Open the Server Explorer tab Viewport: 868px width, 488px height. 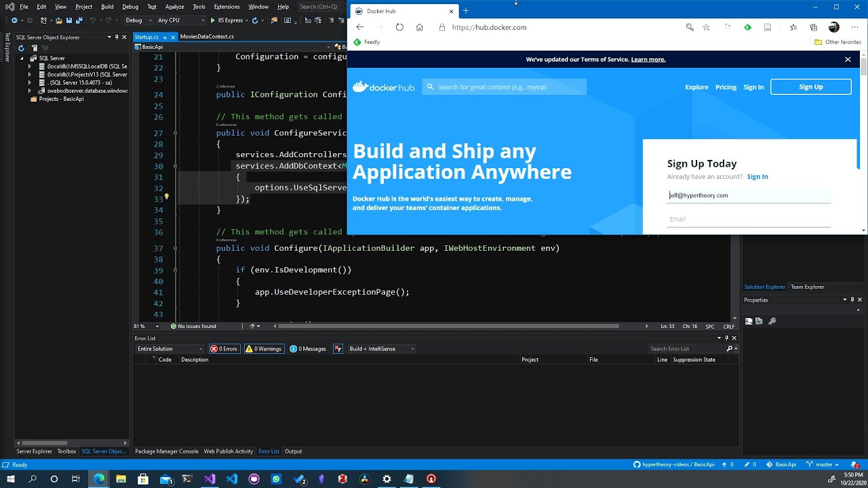[x=34, y=451]
